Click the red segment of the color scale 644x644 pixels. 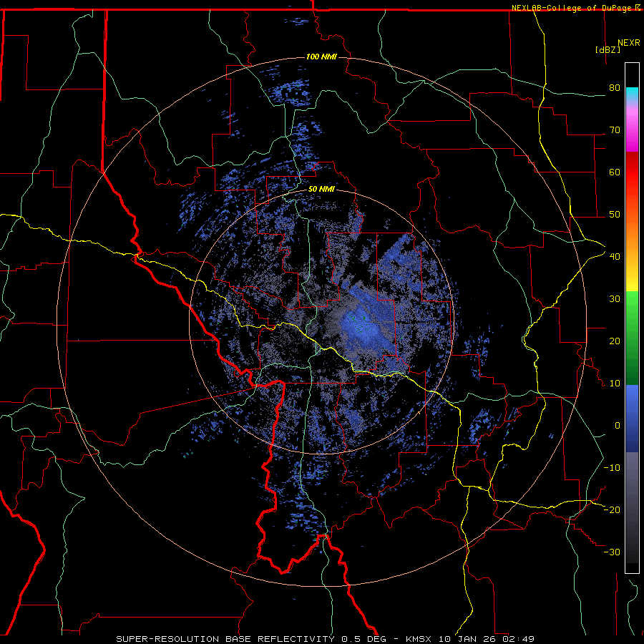632,174
